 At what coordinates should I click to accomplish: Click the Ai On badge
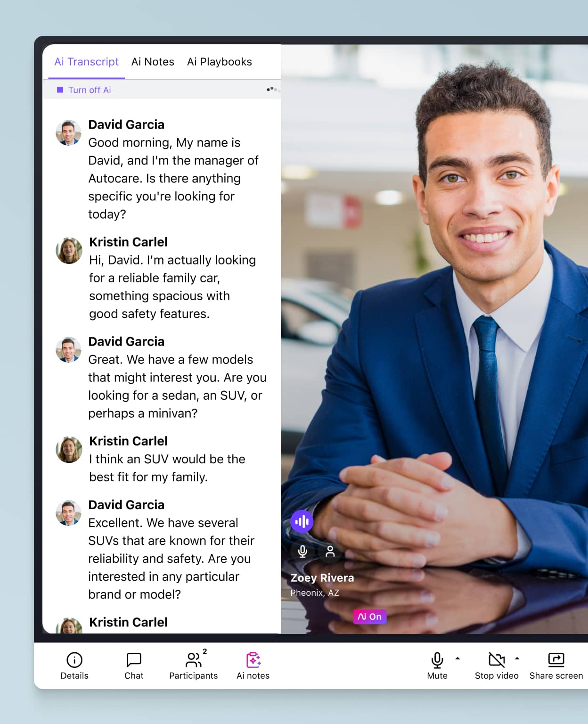coord(370,617)
